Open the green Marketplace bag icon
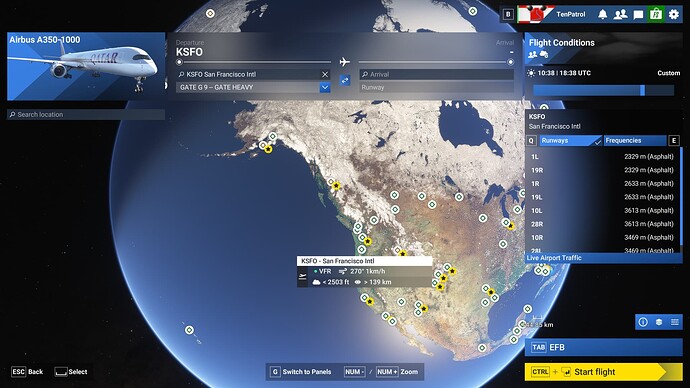 (656, 14)
